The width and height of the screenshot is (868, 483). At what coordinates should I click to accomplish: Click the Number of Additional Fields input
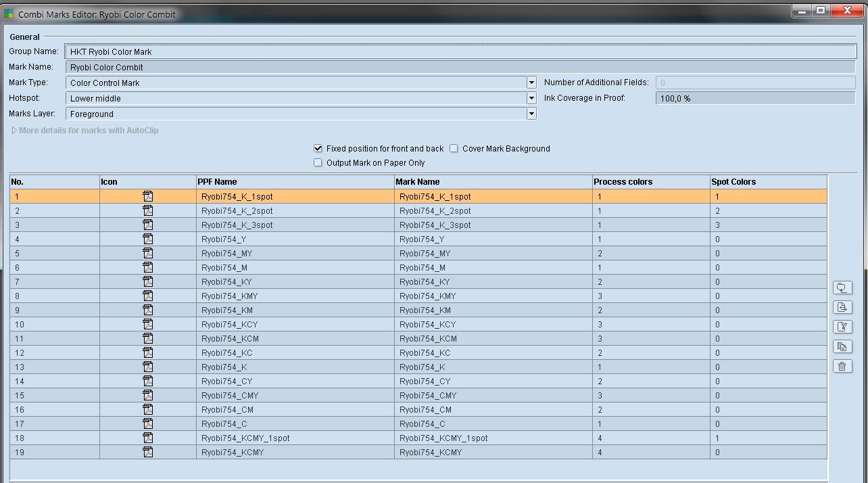(755, 83)
